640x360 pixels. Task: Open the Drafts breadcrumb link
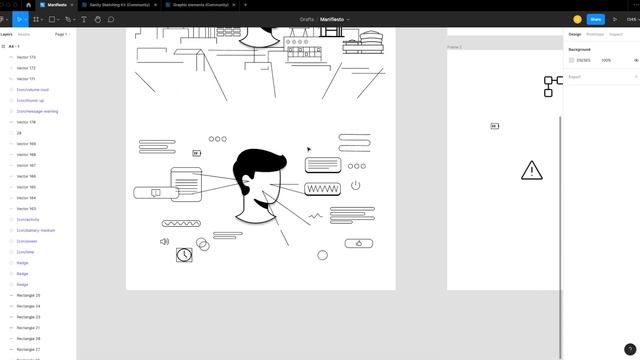tap(307, 19)
